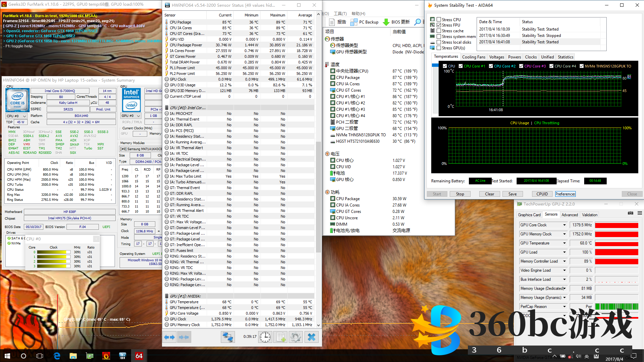Click the CPUID button

(x=542, y=194)
